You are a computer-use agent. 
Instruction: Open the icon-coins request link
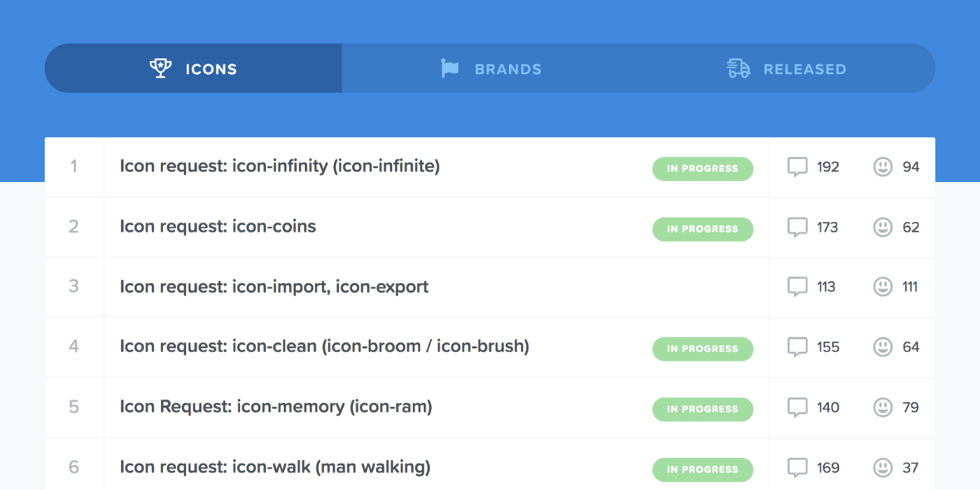click(x=218, y=227)
